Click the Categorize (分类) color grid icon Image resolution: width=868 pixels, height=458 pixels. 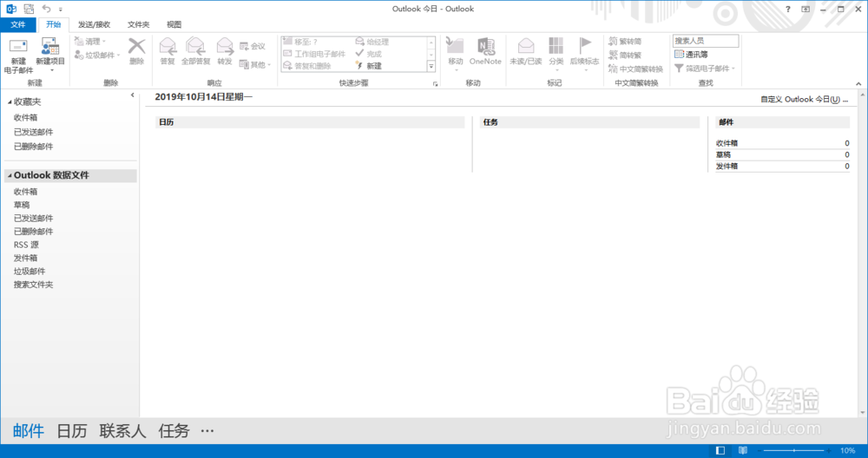(x=556, y=47)
